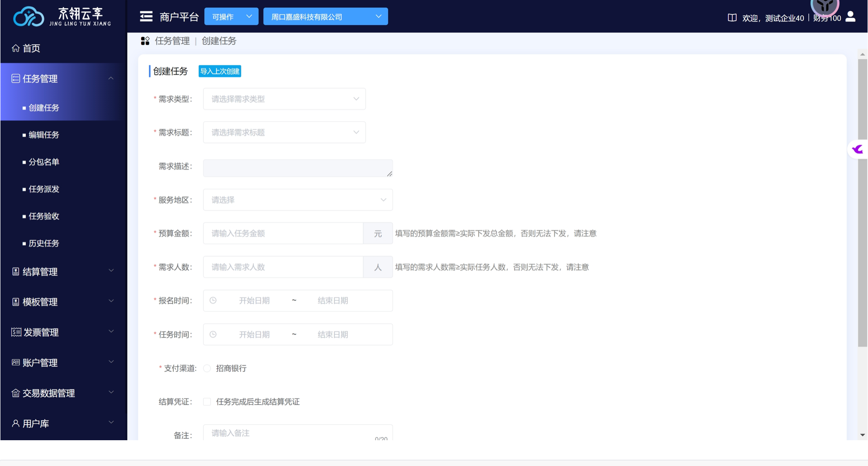Open the 周口嘉盛科技有限公司 company selector
Viewport: 868px width, 466px height.
coord(325,17)
